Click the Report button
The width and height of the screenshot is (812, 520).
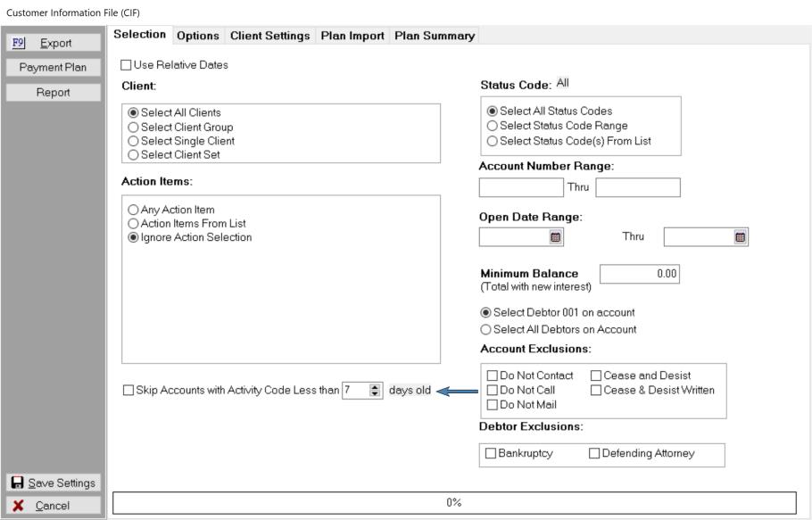(54, 92)
